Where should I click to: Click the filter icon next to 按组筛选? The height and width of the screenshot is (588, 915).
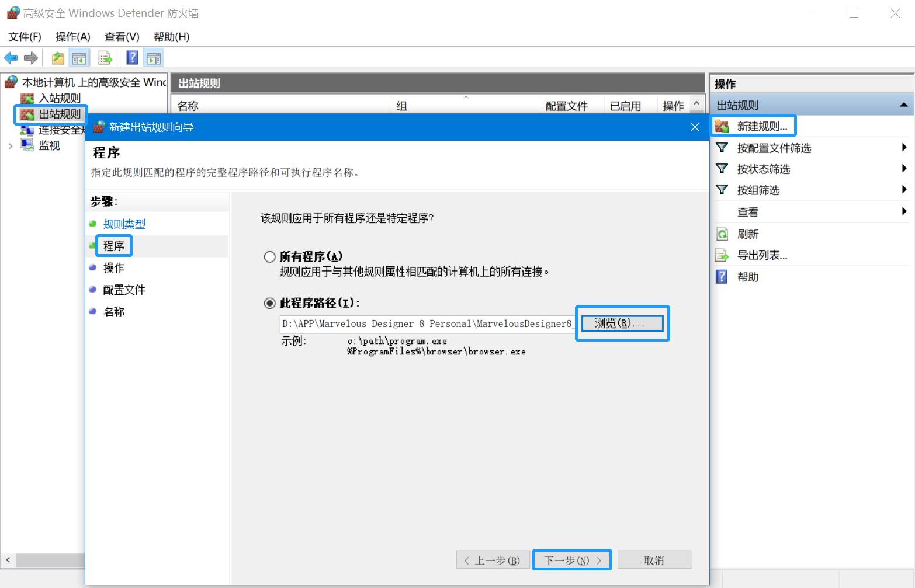722,190
